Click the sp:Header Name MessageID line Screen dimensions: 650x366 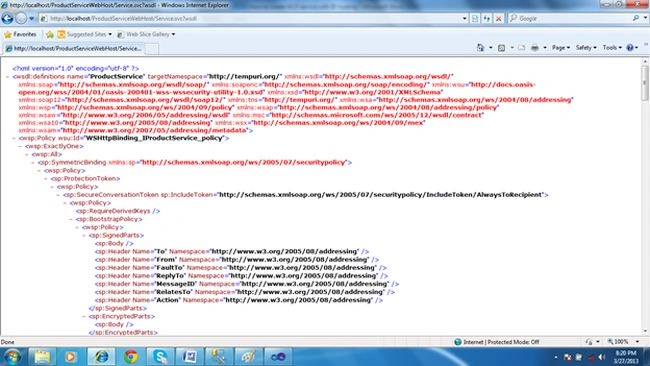click(247, 284)
